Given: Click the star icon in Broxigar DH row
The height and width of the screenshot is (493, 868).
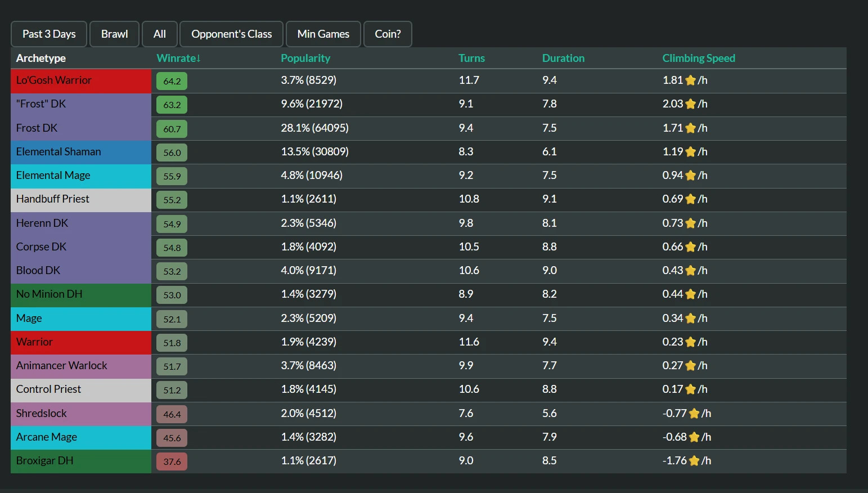Looking at the screenshot, I should coord(694,461).
